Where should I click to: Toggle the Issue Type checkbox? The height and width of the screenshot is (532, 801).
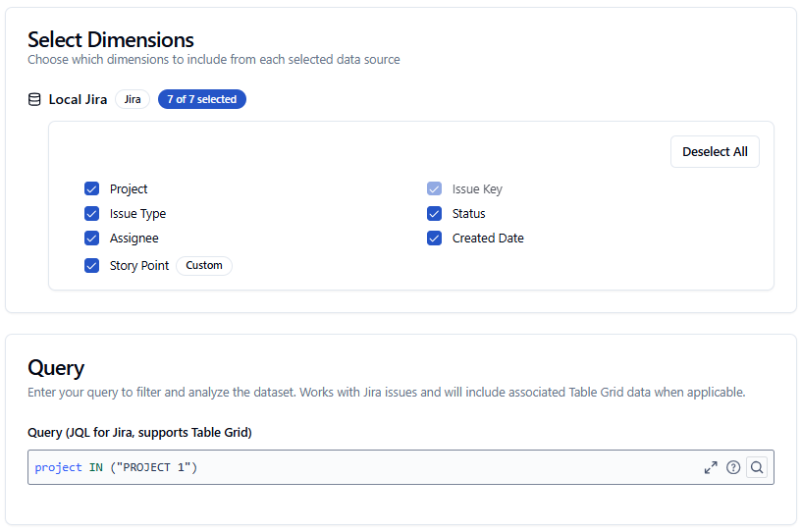click(92, 214)
